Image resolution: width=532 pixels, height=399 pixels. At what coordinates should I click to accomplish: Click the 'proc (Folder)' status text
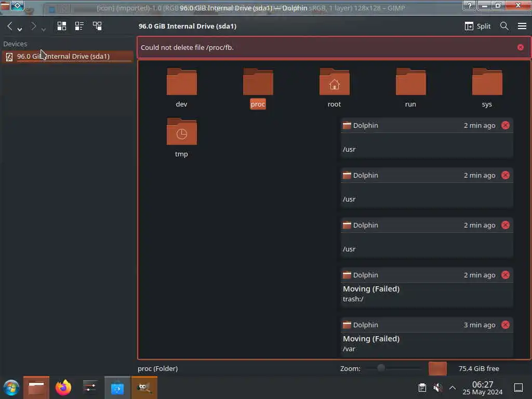click(x=158, y=368)
